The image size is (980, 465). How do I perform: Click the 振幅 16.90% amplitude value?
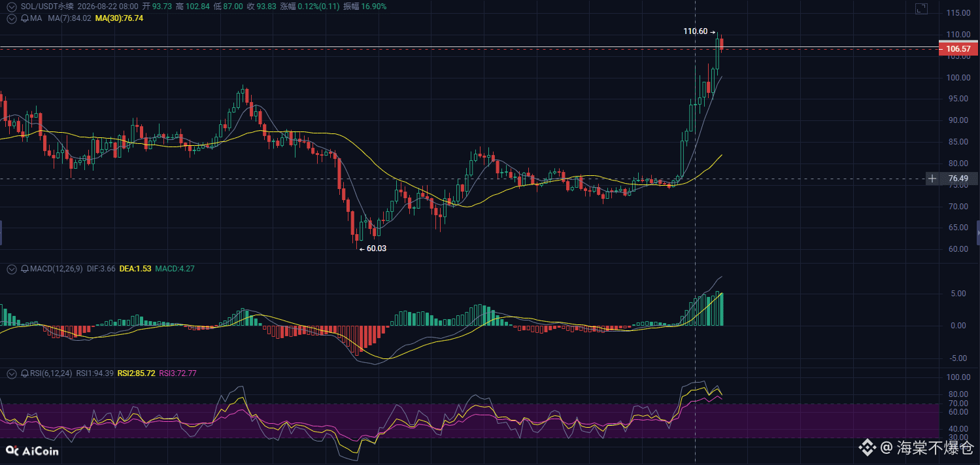click(365, 7)
